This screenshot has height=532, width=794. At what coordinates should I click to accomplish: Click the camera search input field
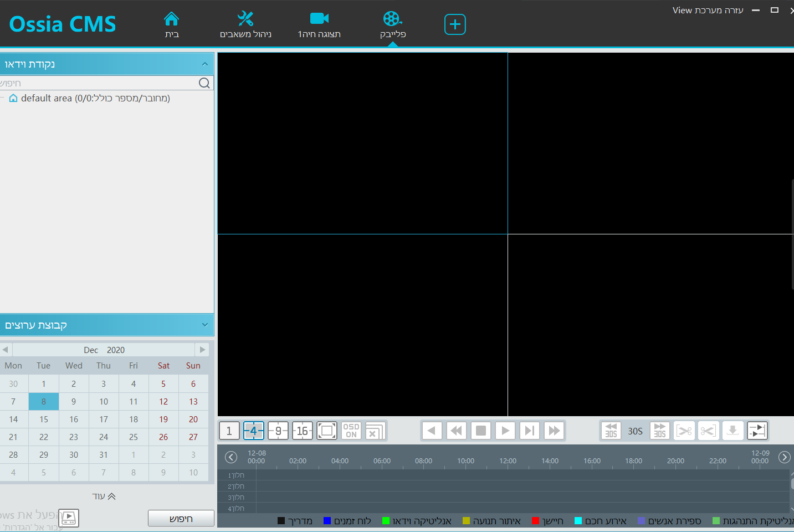click(99, 83)
